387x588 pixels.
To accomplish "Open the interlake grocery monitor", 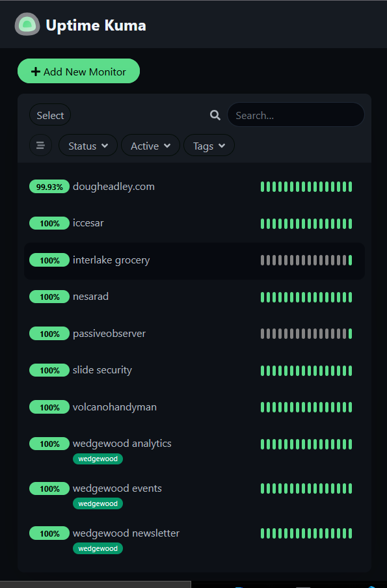I will click(194, 261).
